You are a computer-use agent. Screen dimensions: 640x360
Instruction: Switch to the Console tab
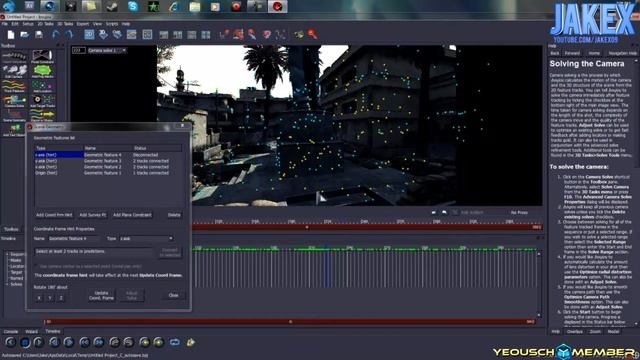tap(11, 331)
